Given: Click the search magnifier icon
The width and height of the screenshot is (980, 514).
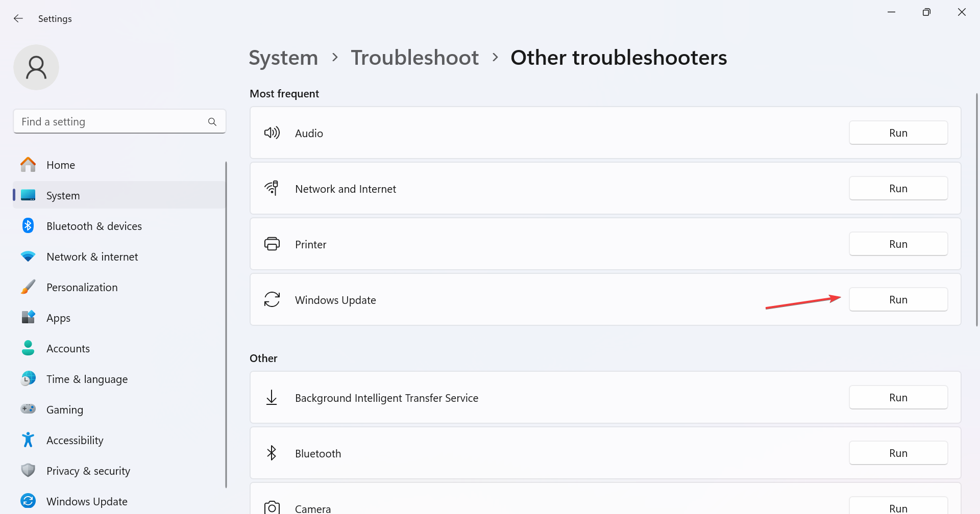Looking at the screenshot, I should coord(212,122).
